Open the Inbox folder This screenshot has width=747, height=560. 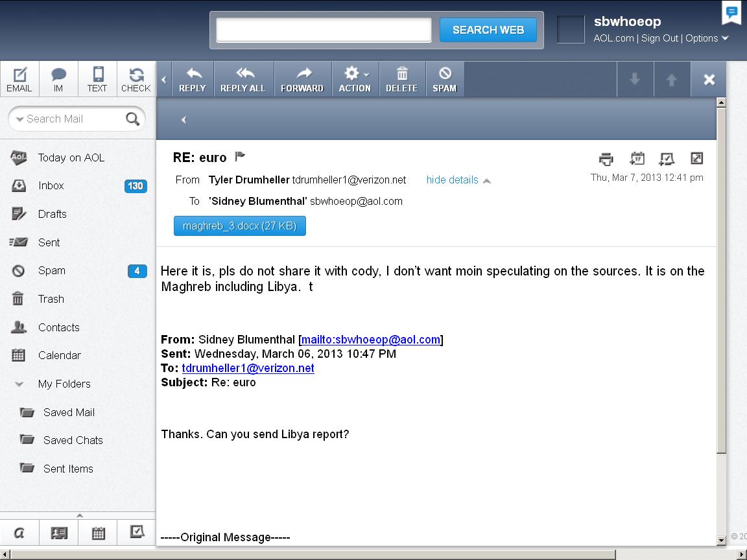[x=51, y=185]
